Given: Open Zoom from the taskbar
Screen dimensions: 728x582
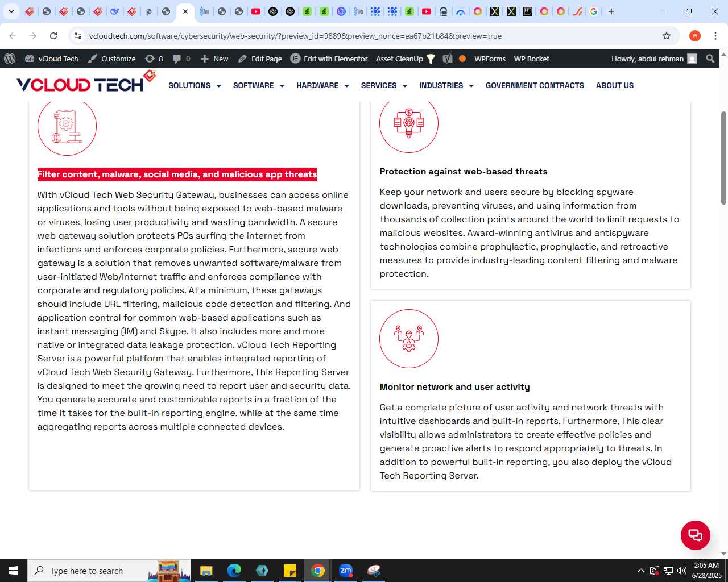Looking at the screenshot, I should coord(346,571).
